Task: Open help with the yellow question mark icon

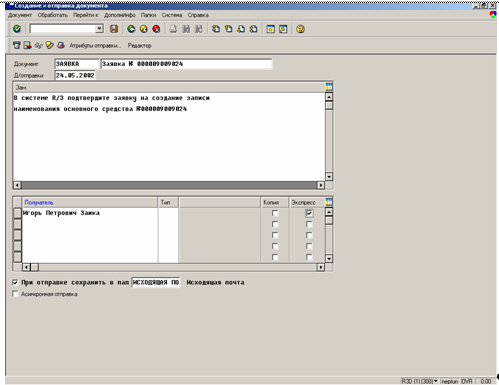Action: [300, 29]
